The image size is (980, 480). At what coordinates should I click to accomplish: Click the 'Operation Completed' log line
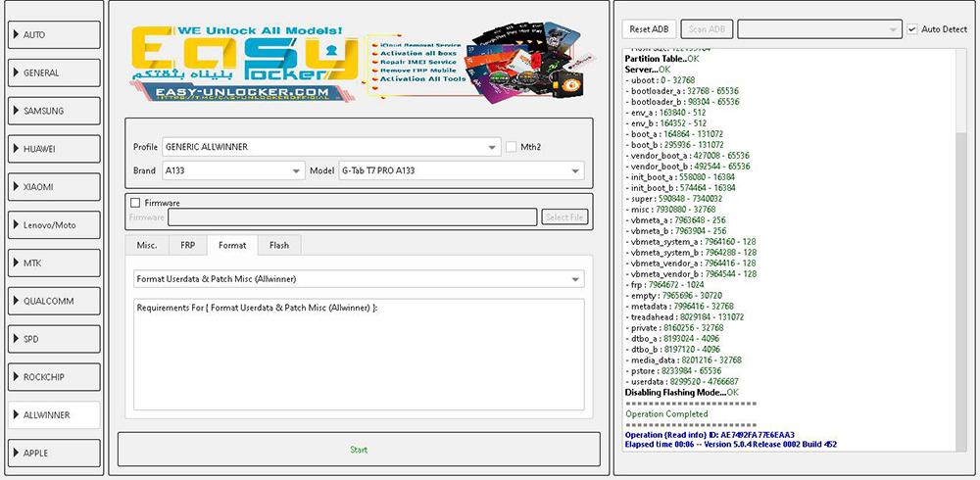[x=666, y=414]
